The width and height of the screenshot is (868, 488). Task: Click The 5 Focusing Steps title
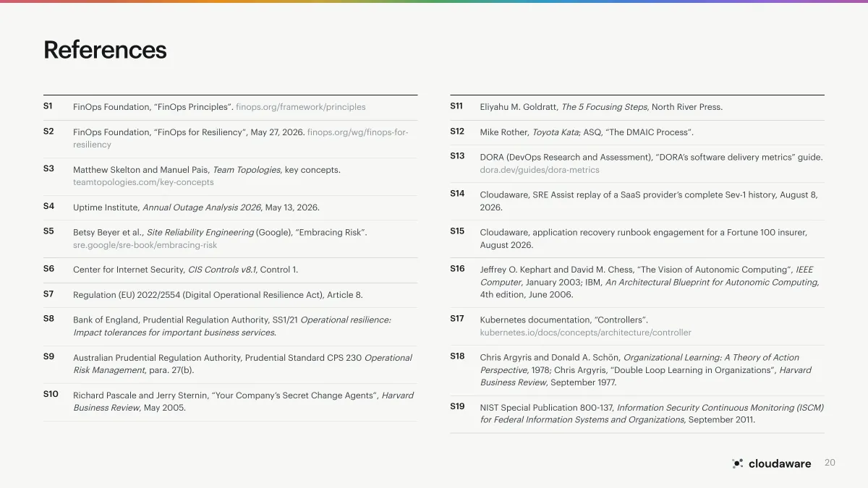(604, 107)
